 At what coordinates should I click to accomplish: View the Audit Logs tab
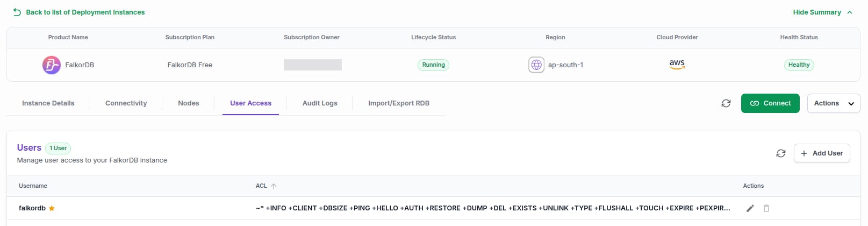click(x=320, y=103)
